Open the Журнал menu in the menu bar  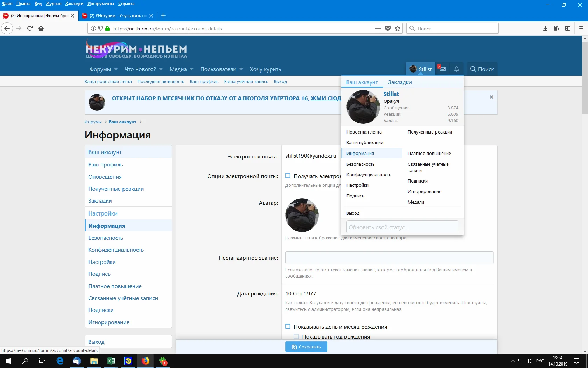pyautogui.click(x=53, y=4)
